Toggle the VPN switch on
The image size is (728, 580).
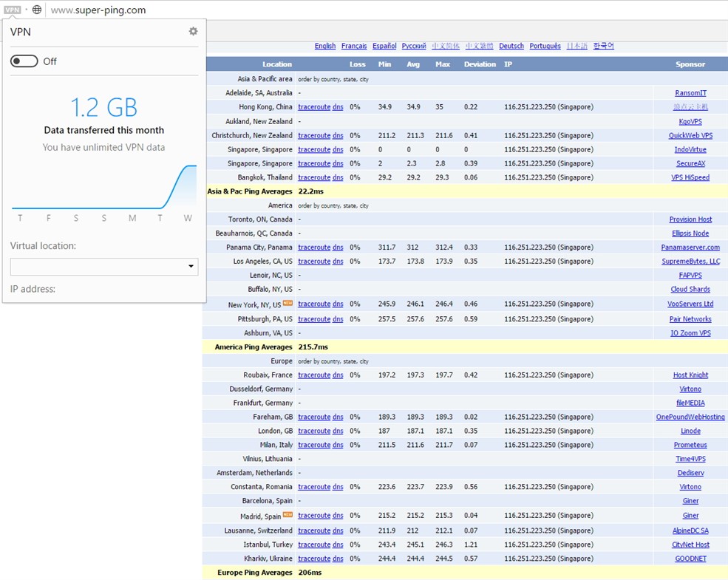click(x=24, y=61)
